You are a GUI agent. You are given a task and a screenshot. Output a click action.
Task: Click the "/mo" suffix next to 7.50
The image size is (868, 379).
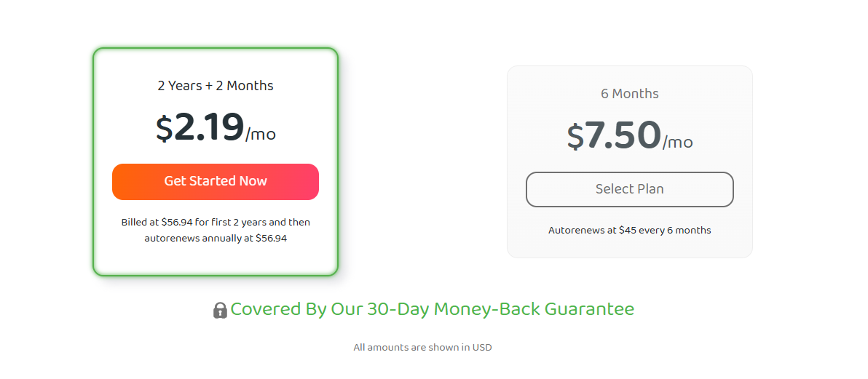pyautogui.click(x=678, y=143)
